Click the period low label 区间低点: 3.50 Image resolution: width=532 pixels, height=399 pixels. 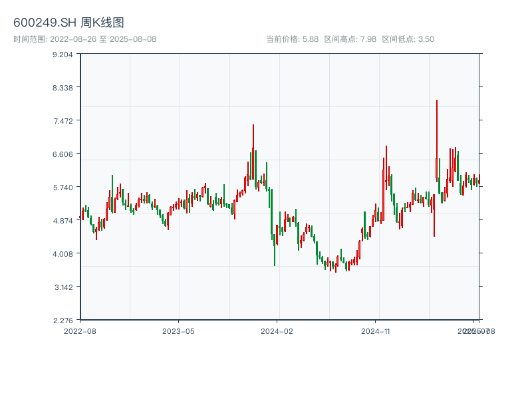pyautogui.click(x=408, y=39)
